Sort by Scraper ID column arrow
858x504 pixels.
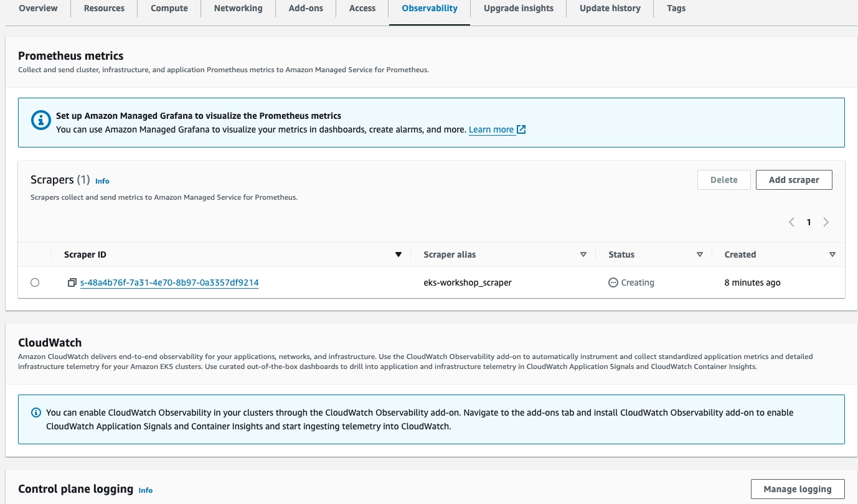(398, 254)
